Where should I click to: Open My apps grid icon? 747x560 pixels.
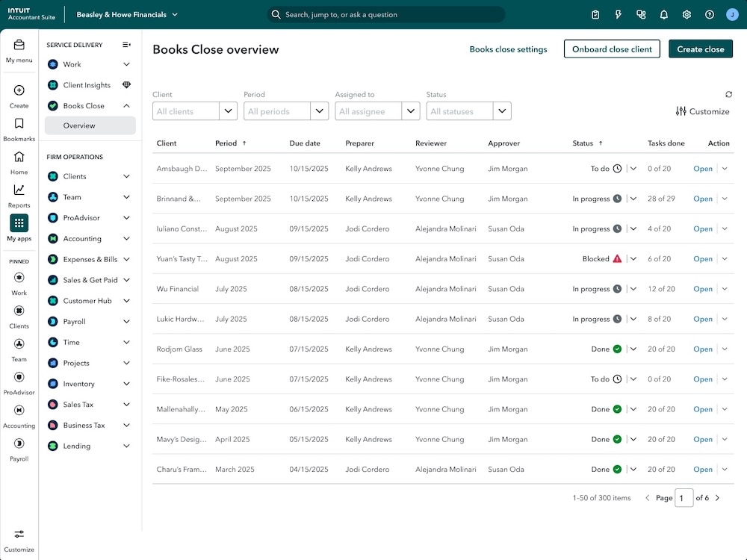[x=19, y=223]
